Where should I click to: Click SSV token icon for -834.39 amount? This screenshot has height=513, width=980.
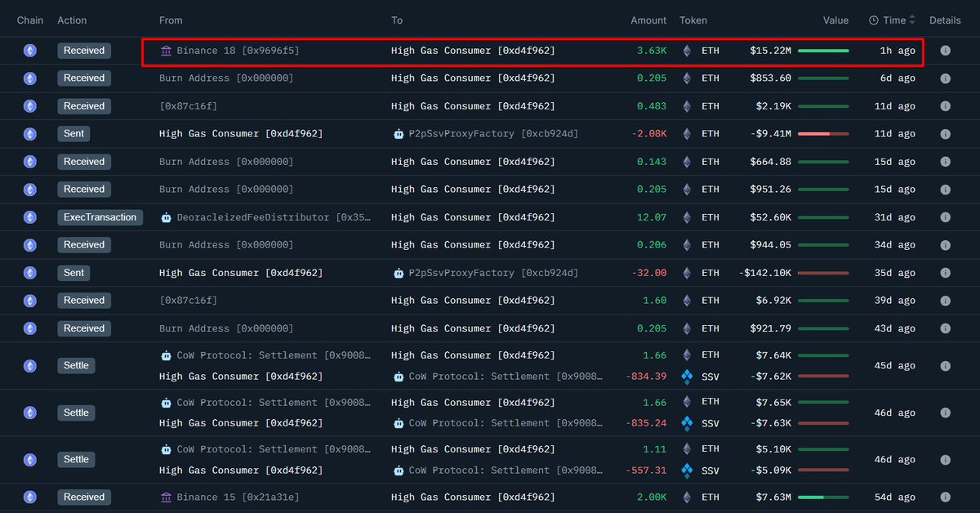click(687, 377)
